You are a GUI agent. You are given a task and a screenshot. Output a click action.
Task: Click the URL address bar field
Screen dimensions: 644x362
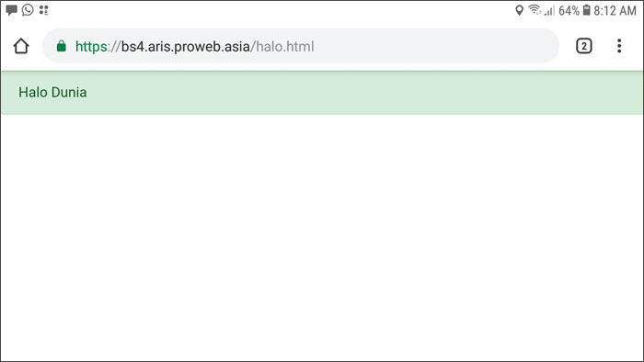pos(301,46)
